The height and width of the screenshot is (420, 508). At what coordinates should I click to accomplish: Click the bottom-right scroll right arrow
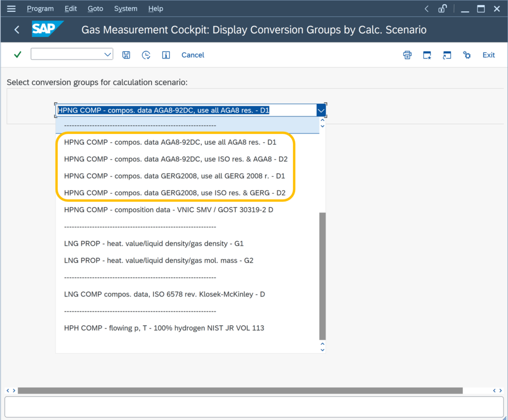coord(500,391)
